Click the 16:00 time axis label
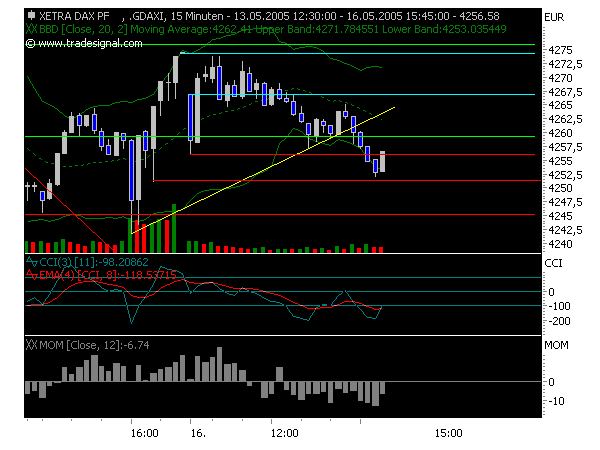This screenshot has height=450, width=600. 144,433
